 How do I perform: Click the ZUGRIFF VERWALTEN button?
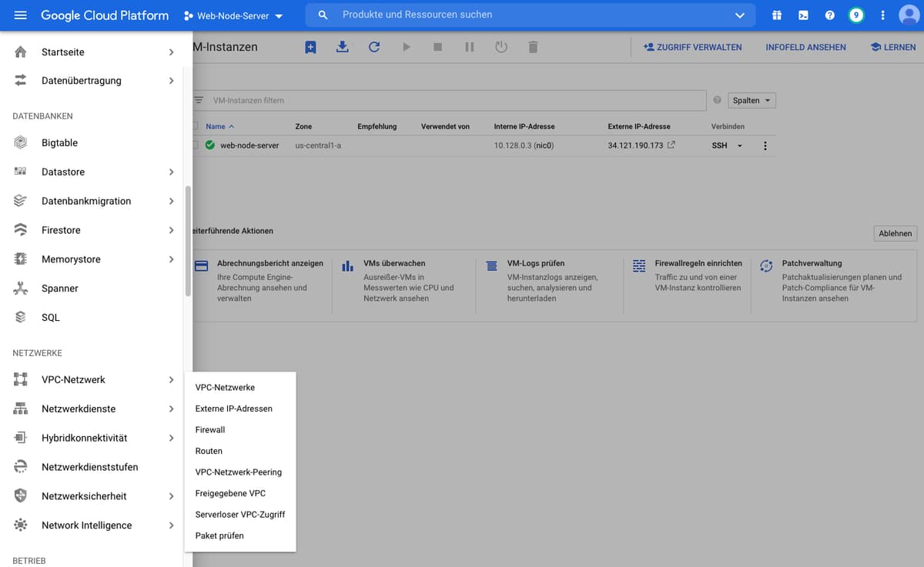click(x=692, y=47)
